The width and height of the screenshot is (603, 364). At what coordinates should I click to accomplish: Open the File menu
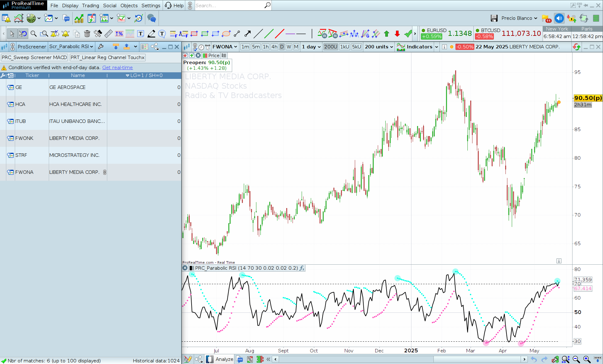(x=54, y=5)
